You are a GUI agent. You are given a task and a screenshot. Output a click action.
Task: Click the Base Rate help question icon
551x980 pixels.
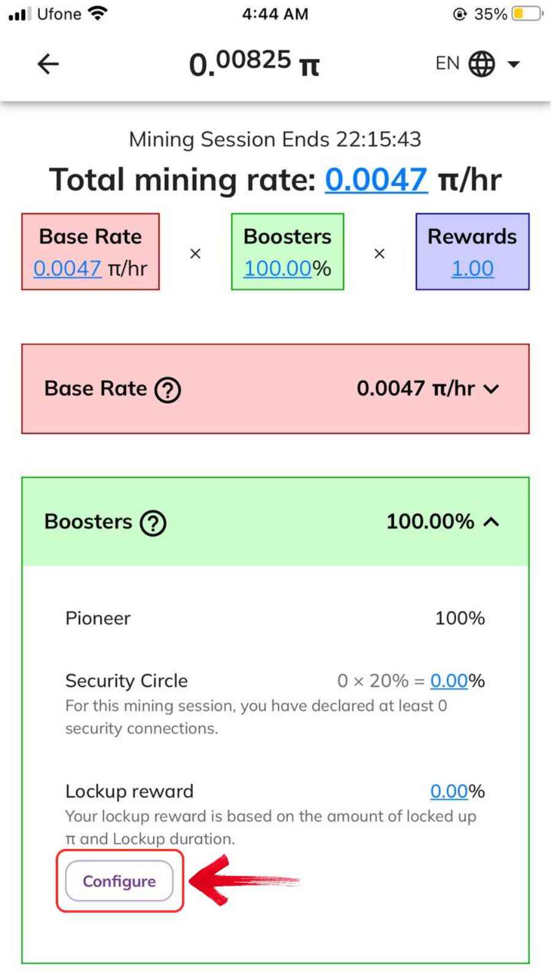pyautogui.click(x=168, y=390)
